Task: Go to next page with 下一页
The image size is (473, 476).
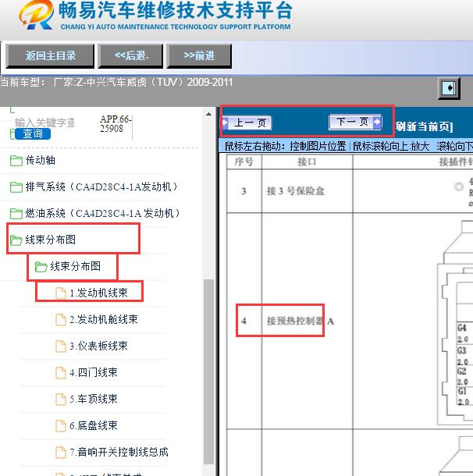Action: [355, 122]
